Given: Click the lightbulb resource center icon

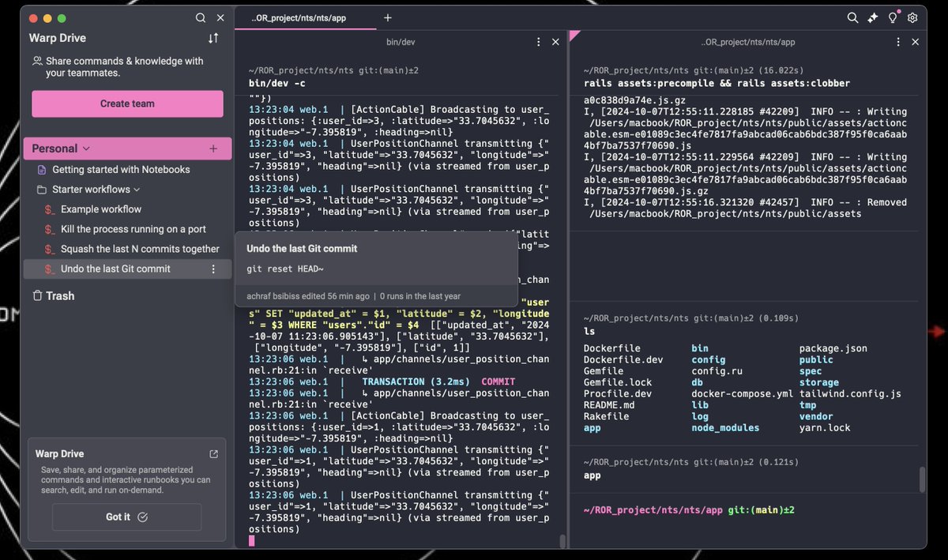Looking at the screenshot, I should click(893, 18).
